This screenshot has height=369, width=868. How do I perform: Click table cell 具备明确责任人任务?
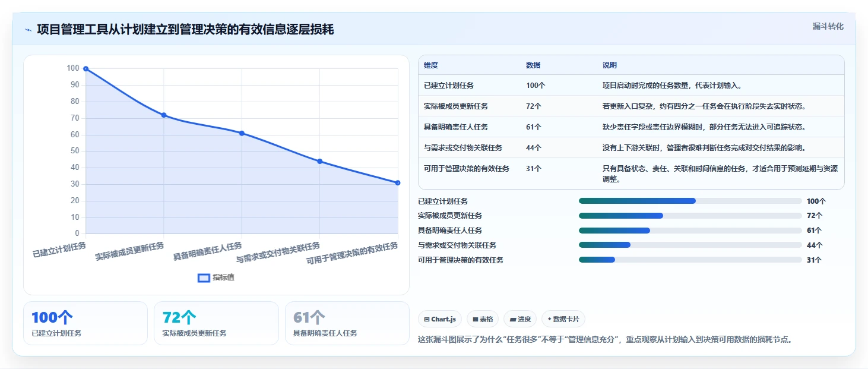[456, 127]
